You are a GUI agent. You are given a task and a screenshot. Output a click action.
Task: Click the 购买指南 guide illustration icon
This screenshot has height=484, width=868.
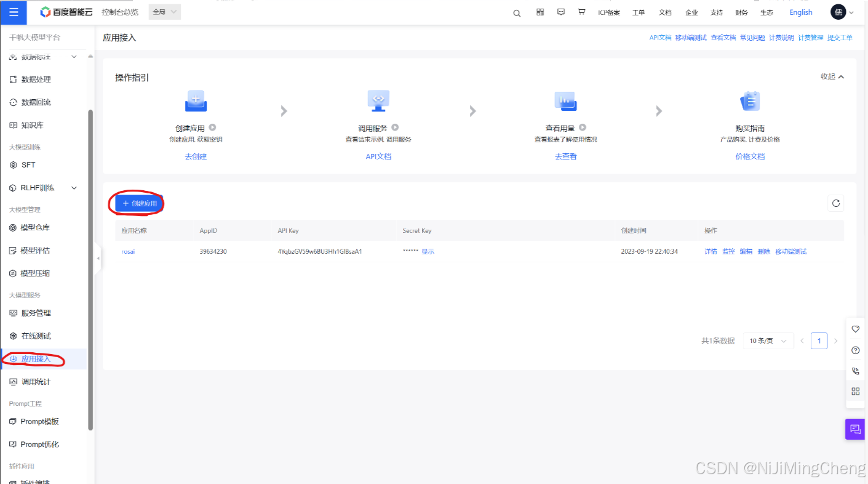750,101
